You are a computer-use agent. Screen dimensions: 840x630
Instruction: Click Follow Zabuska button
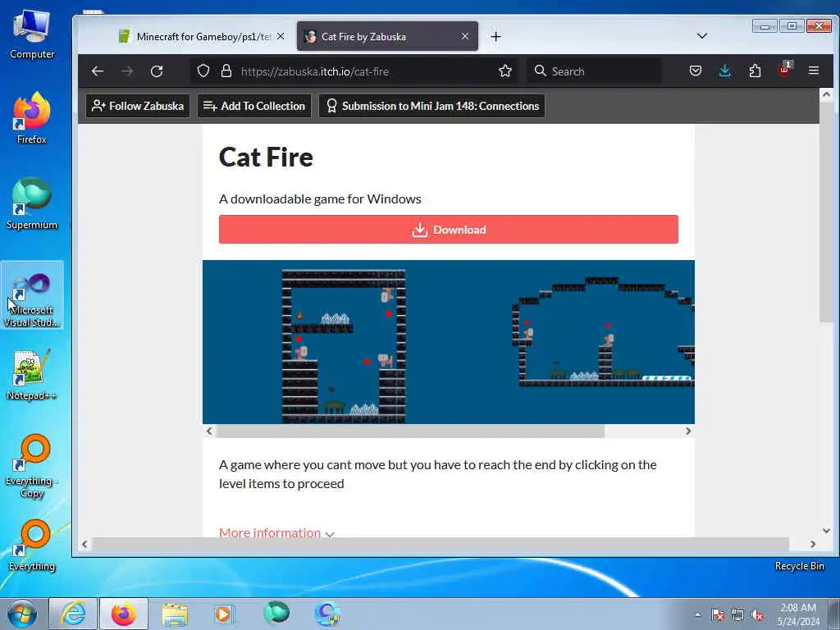138,106
